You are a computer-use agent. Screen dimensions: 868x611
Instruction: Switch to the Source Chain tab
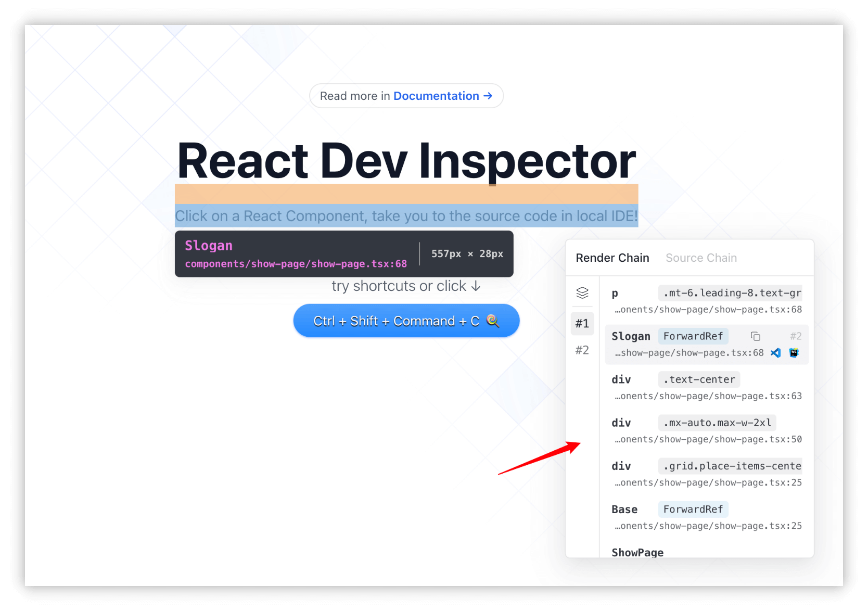pyautogui.click(x=701, y=258)
